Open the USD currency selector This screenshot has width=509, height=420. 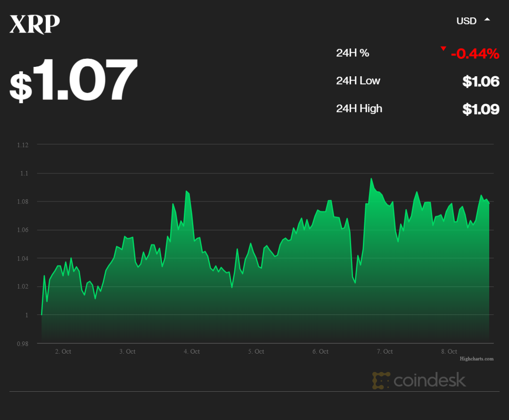(x=467, y=21)
